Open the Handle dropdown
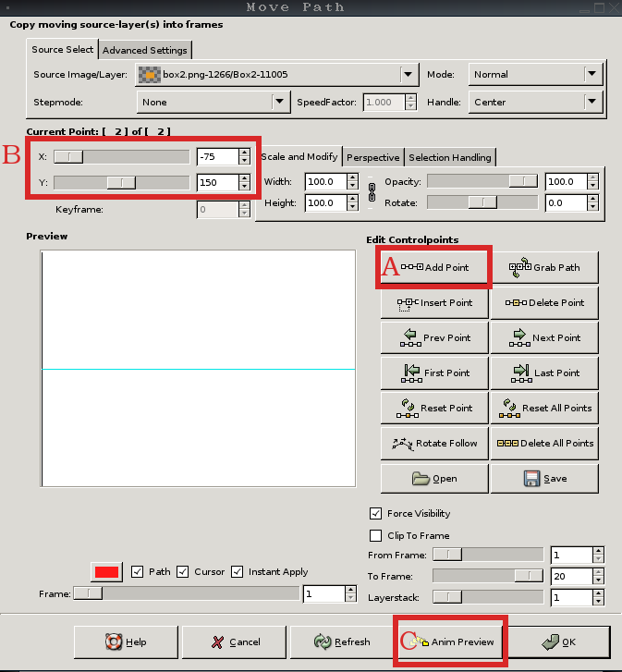 point(535,102)
